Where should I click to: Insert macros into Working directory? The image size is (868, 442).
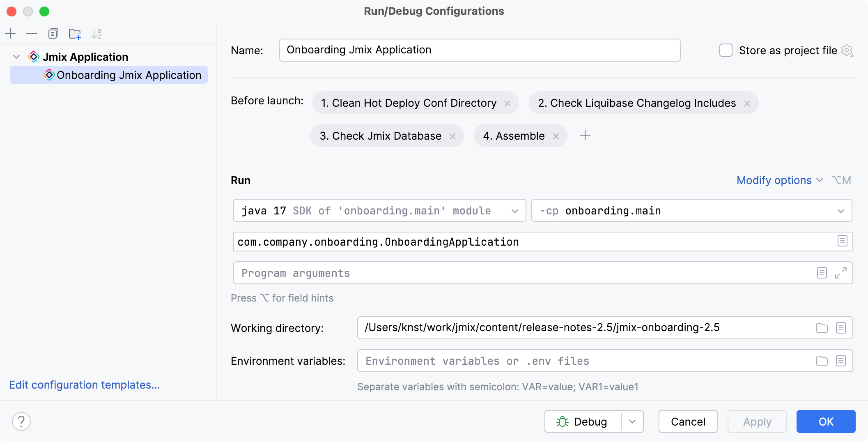pos(841,328)
